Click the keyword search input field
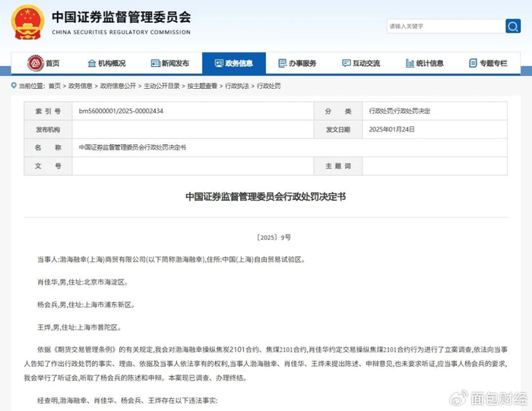 446,26
